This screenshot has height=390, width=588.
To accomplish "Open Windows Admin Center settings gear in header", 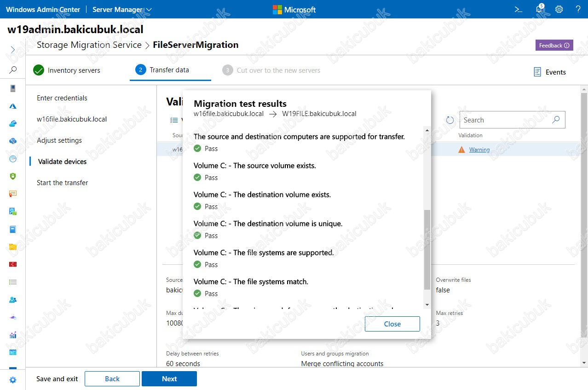I will [559, 9].
